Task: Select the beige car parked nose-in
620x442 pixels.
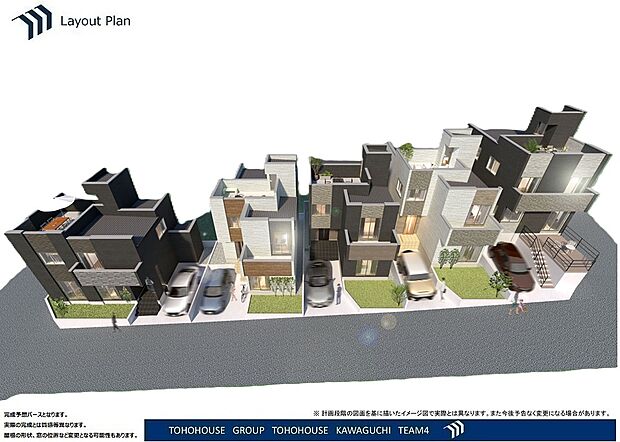Action: coord(416,273)
